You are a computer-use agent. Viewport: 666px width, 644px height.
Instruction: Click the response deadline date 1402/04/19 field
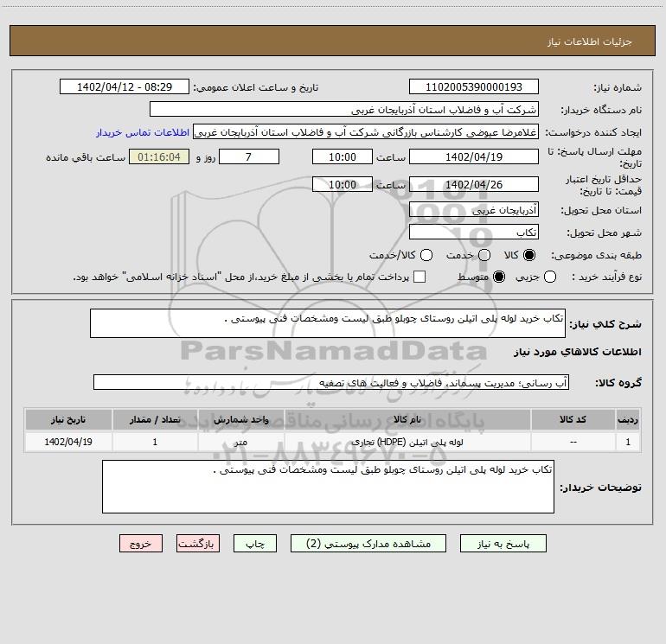pyautogui.click(x=474, y=156)
